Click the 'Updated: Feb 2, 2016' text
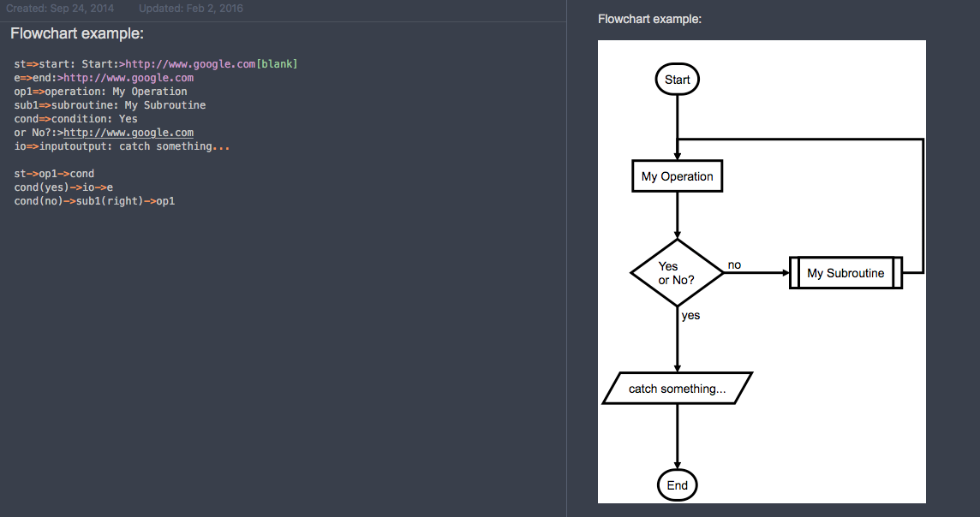The height and width of the screenshot is (517, 980). tap(191, 8)
